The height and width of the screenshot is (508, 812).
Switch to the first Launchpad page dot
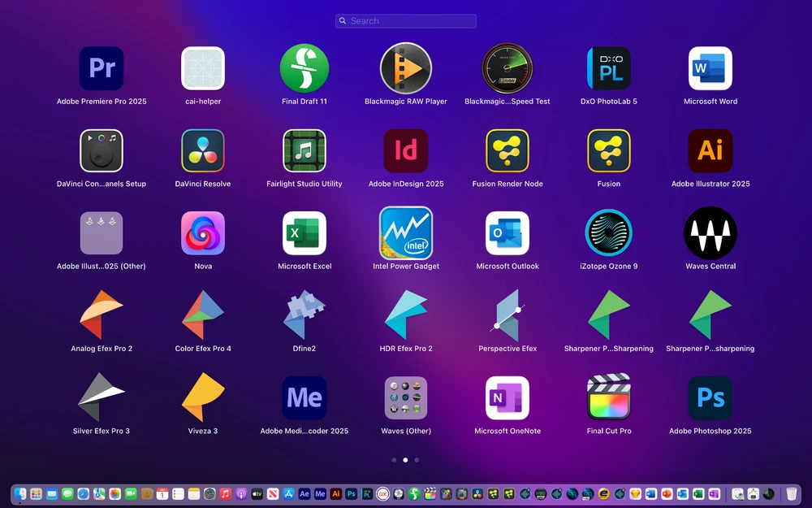coord(395,460)
